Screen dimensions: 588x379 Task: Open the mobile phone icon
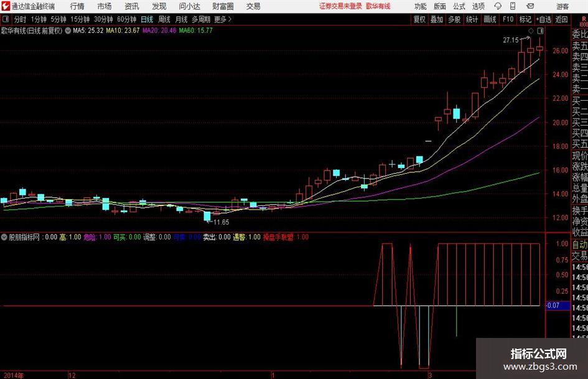[x=513, y=6]
